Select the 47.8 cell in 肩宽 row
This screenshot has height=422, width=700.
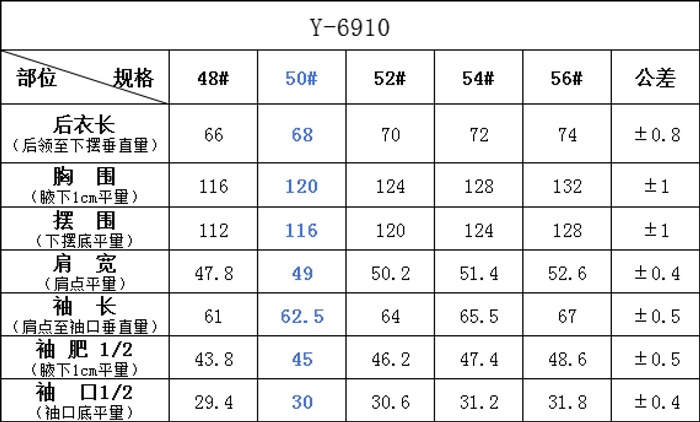[214, 273]
